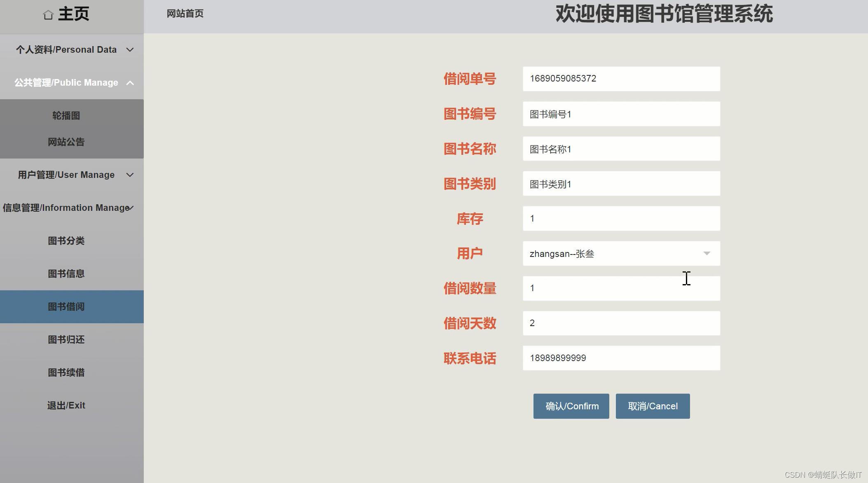Click the 联系电话 text box
The width and height of the screenshot is (868, 483).
(x=621, y=358)
